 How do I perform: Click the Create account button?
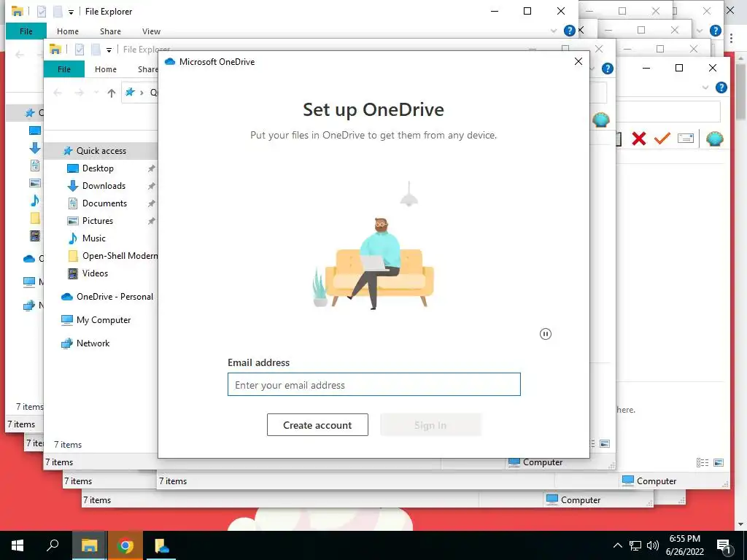pyautogui.click(x=317, y=425)
